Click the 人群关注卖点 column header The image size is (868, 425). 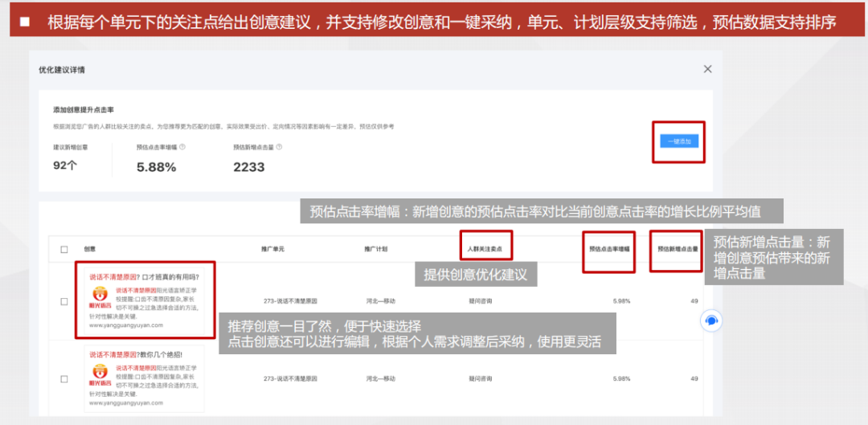click(x=489, y=249)
